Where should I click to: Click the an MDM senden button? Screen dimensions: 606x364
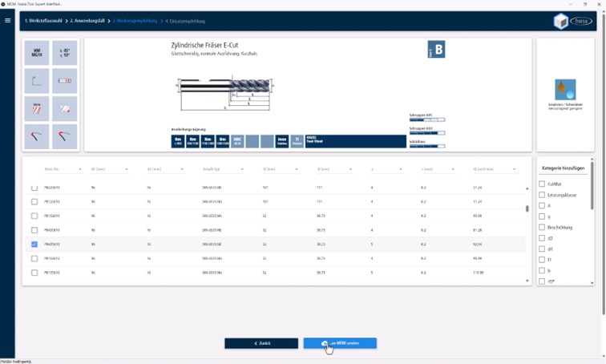point(340,343)
